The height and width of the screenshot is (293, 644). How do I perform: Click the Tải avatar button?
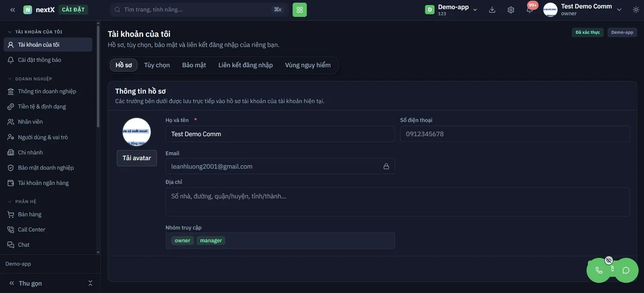click(x=137, y=158)
